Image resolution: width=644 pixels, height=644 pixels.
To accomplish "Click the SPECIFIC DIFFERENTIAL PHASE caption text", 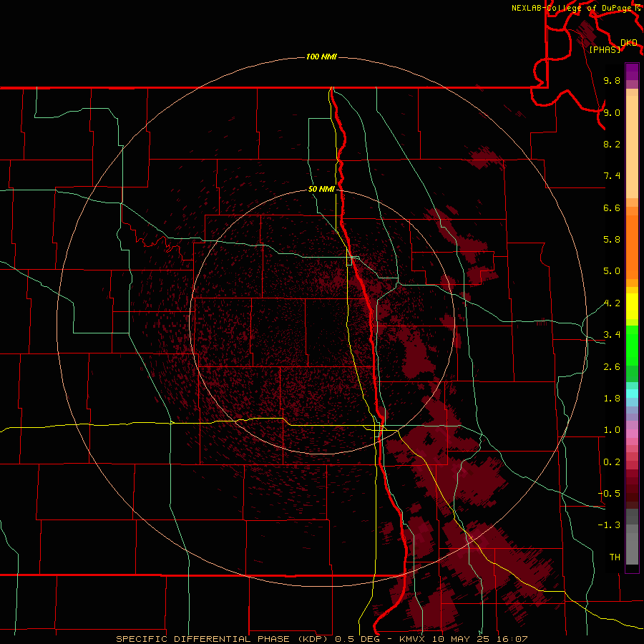I will point(204,639).
